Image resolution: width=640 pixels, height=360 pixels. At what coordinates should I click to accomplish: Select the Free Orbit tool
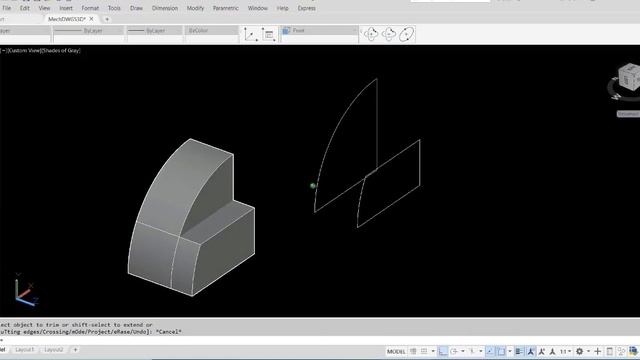[389, 34]
